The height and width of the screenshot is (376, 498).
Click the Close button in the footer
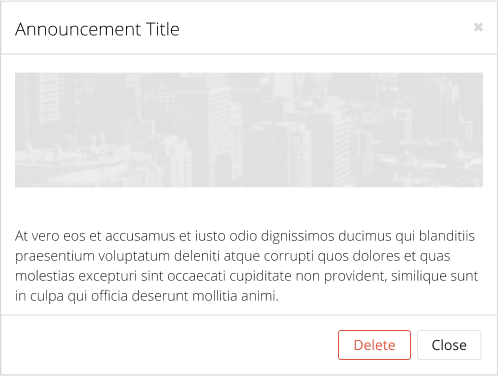(x=449, y=345)
